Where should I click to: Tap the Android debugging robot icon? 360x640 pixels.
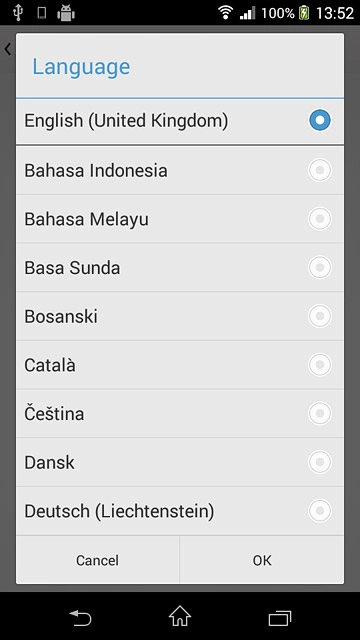pyautogui.click(x=66, y=13)
